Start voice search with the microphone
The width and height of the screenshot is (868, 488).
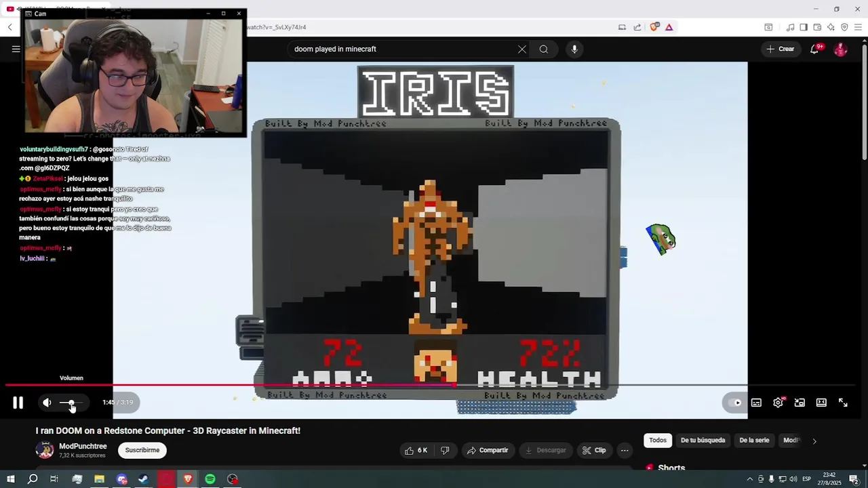(574, 49)
